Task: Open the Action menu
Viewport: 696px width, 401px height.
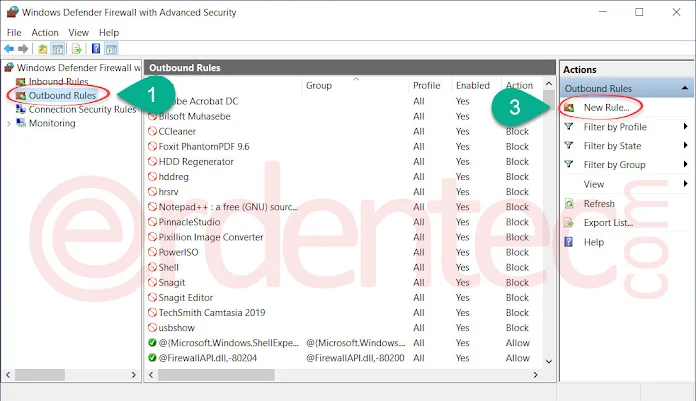Action: pos(45,32)
